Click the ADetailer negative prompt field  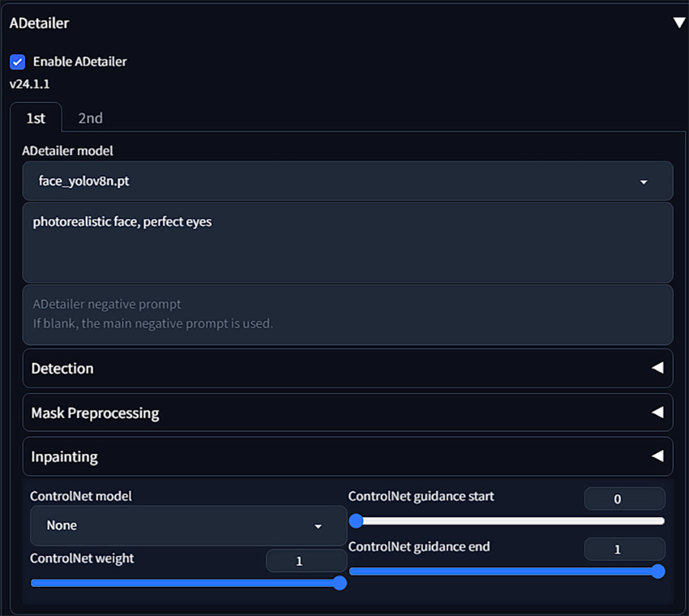348,314
